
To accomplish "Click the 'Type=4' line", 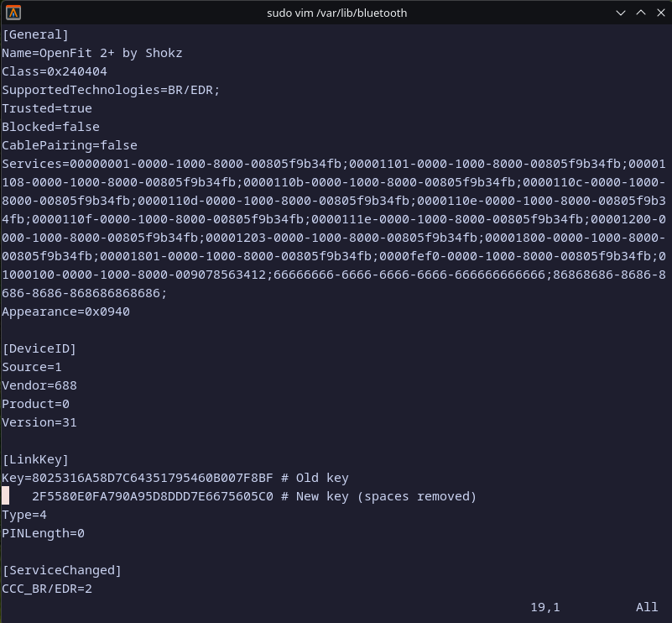I will point(24,515).
